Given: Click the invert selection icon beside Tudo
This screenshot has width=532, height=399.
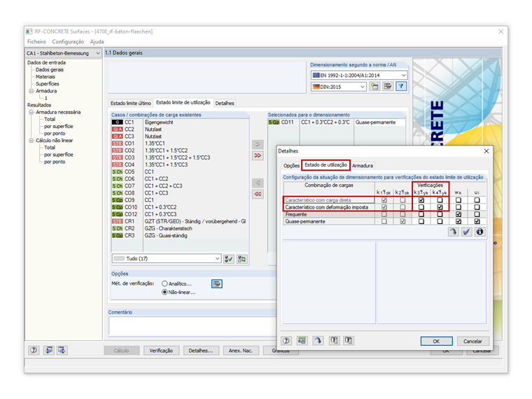Looking at the screenshot, I should [x=242, y=259].
